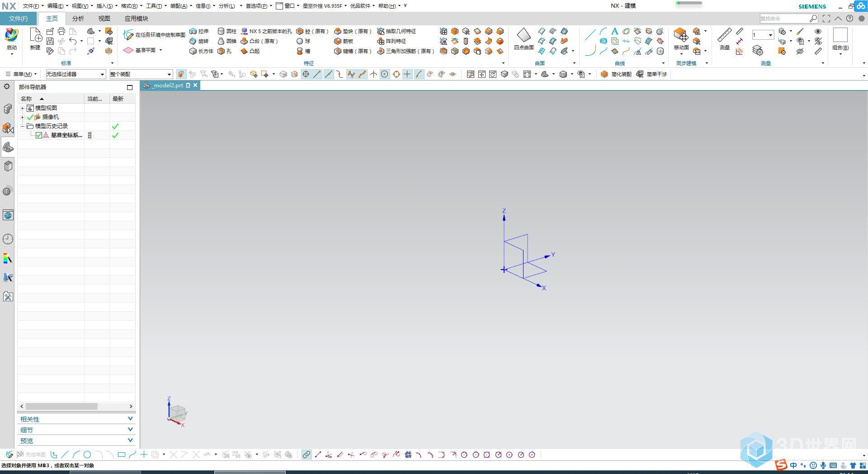
Task: Click the Helix curve icon
Action: pos(604,41)
